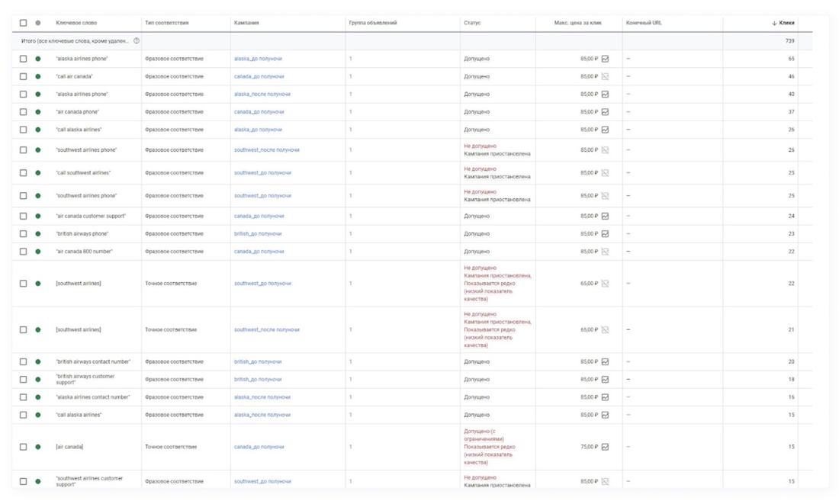
Task: Open bid chart icon for "air canada customer support"
Action: click(x=605, y=216)
